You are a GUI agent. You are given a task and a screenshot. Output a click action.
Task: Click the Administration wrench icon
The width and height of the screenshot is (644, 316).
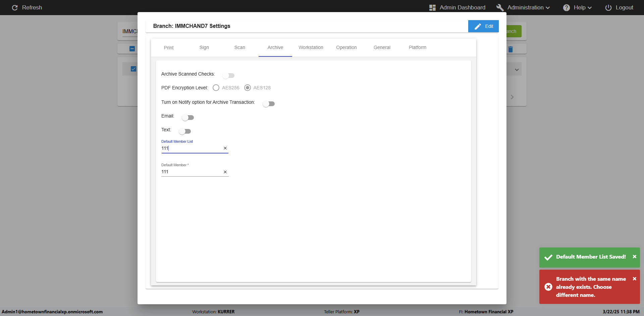coord(500,7)
